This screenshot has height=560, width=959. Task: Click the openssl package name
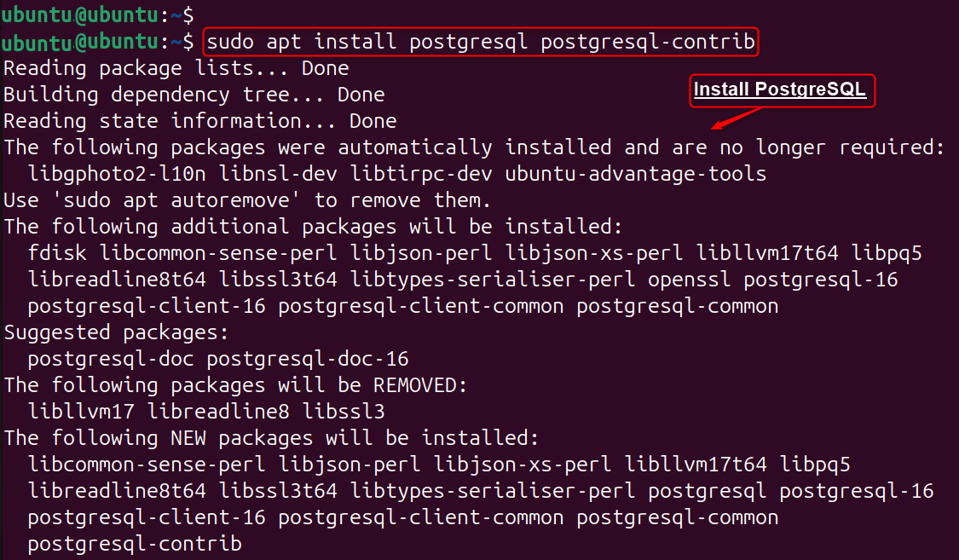(689, 280)
